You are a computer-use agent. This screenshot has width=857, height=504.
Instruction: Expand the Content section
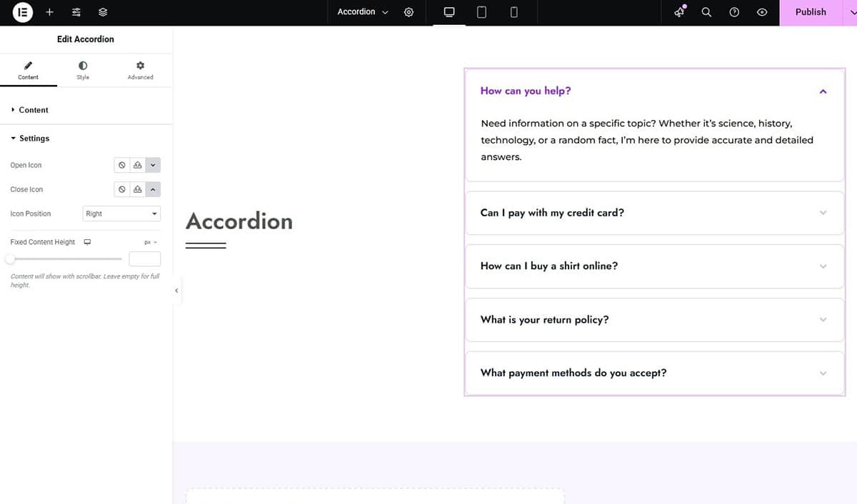(x=86, y=110)
